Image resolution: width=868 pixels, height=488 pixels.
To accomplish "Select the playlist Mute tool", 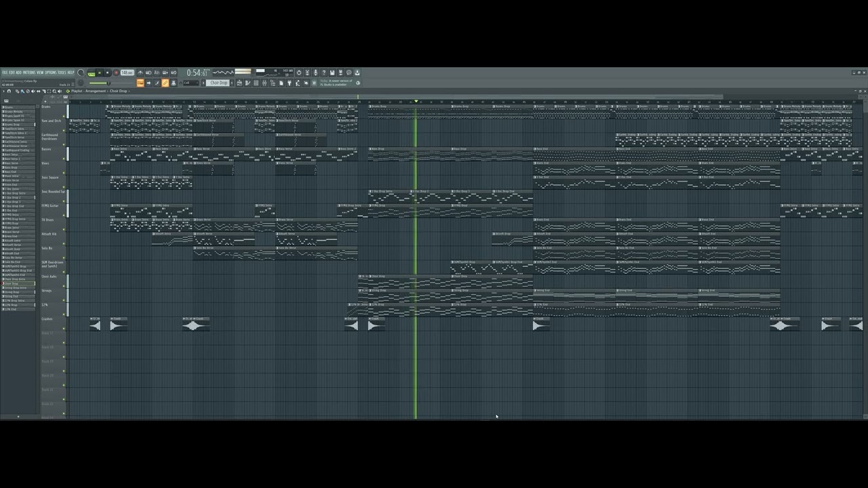I will click(33, 91).
